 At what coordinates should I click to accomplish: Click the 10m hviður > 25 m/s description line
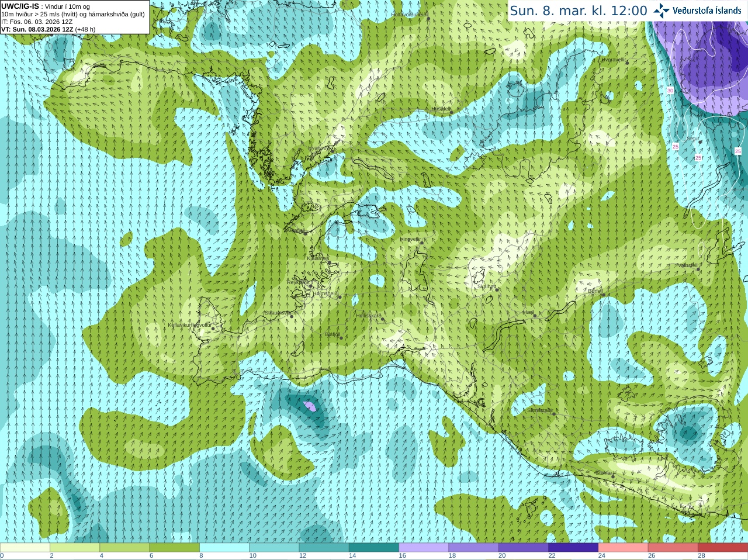(73, 14)
